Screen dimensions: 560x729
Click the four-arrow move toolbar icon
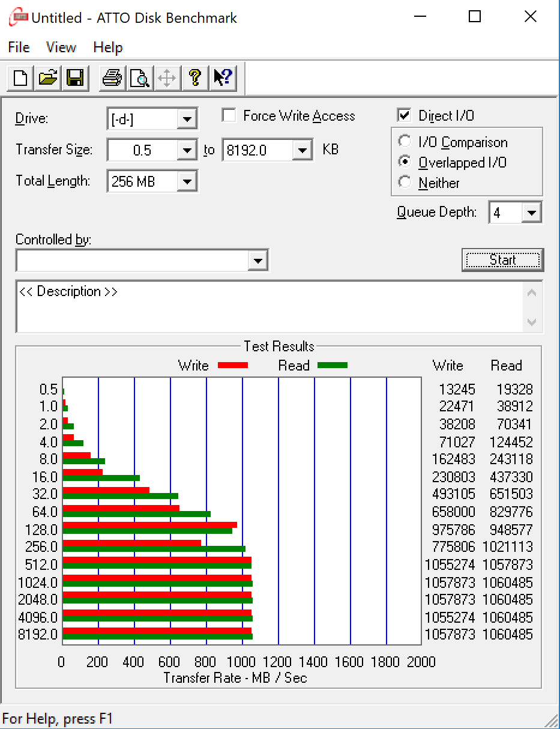[x=167, y=78]
